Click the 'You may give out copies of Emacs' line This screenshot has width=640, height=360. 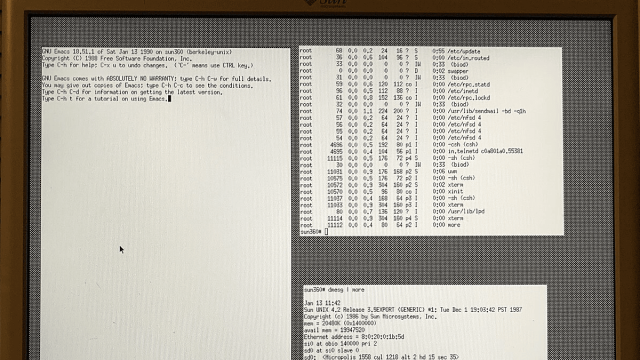(148, 86)
